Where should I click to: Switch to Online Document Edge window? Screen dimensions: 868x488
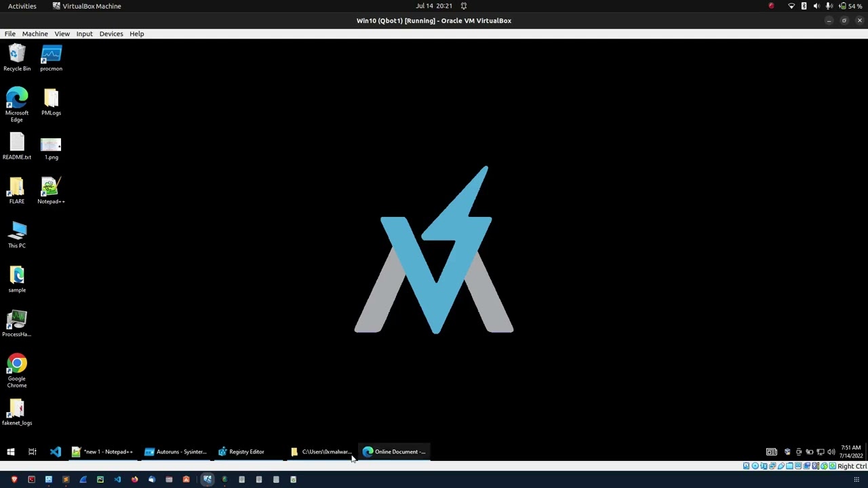click(x=395, y=451)
